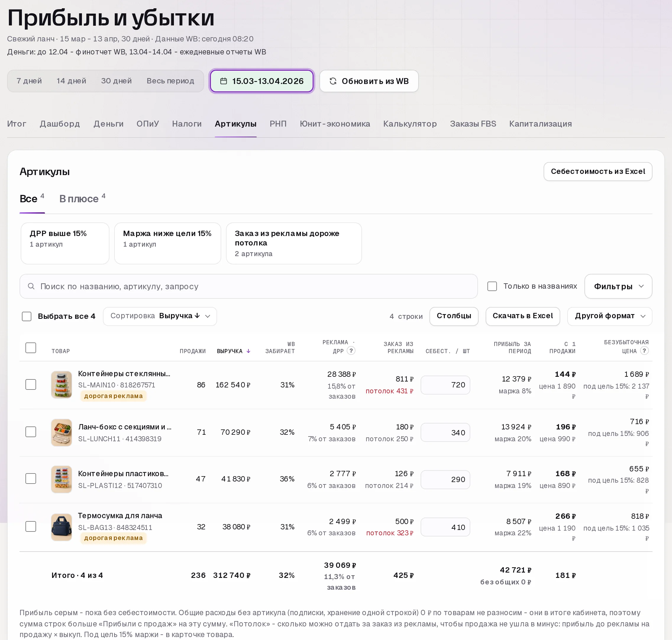
Task: Edit cost field with value 410
Action: tap(445, 527)
